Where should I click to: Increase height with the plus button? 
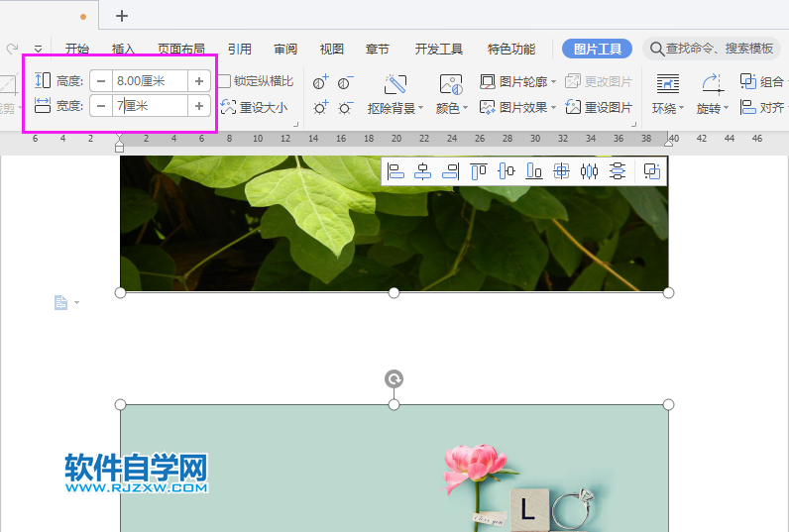(x=199, y=81)
